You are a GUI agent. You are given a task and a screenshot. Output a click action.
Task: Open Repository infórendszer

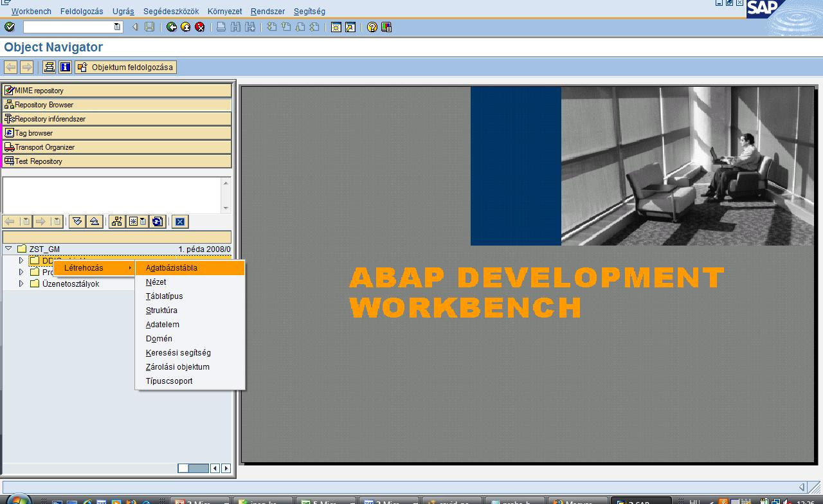pos(117,119)
